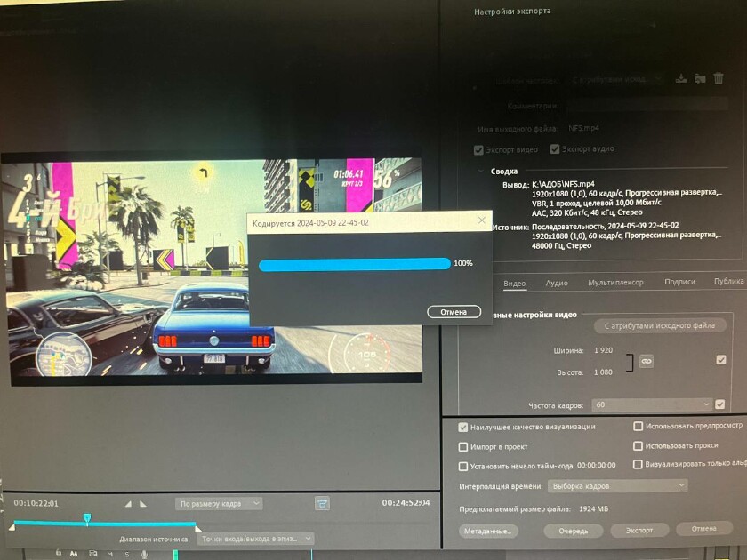Toggle the frame rate match source checkbox

(x=719, y=404)
